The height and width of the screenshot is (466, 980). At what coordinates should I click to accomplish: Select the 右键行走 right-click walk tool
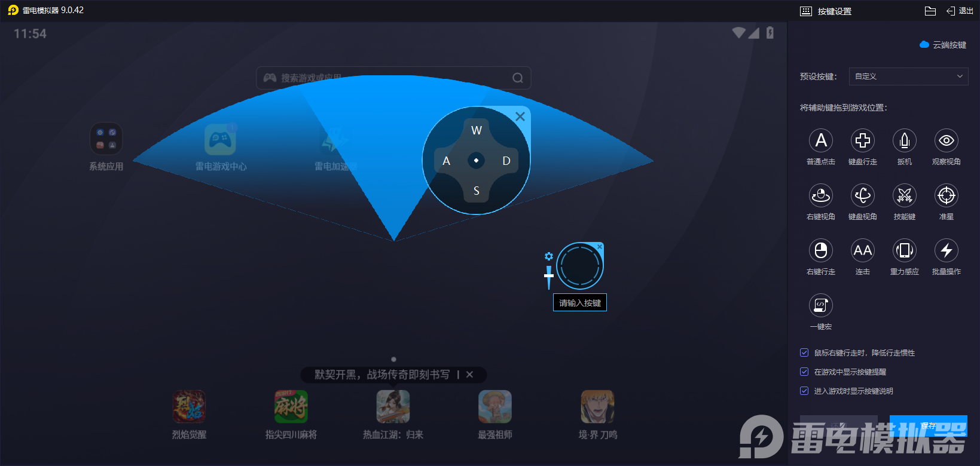(x=821, y=250)
